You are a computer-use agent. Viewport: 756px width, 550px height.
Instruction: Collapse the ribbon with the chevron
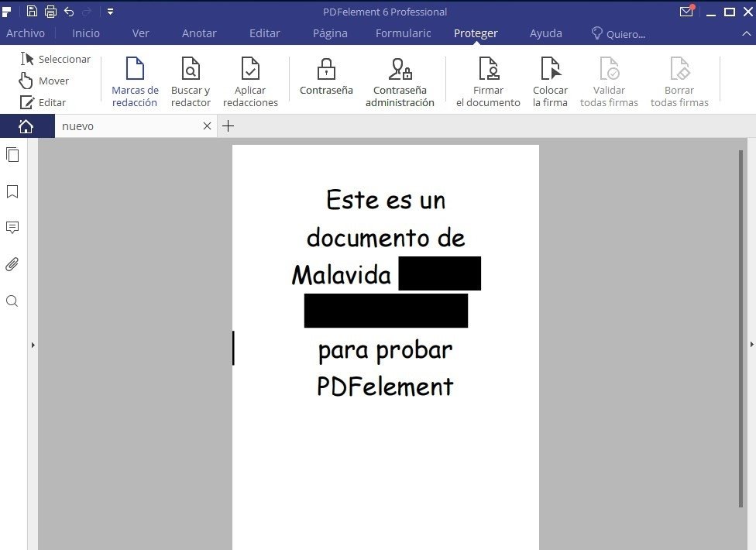pyautogui.click(x=746, y=34)
